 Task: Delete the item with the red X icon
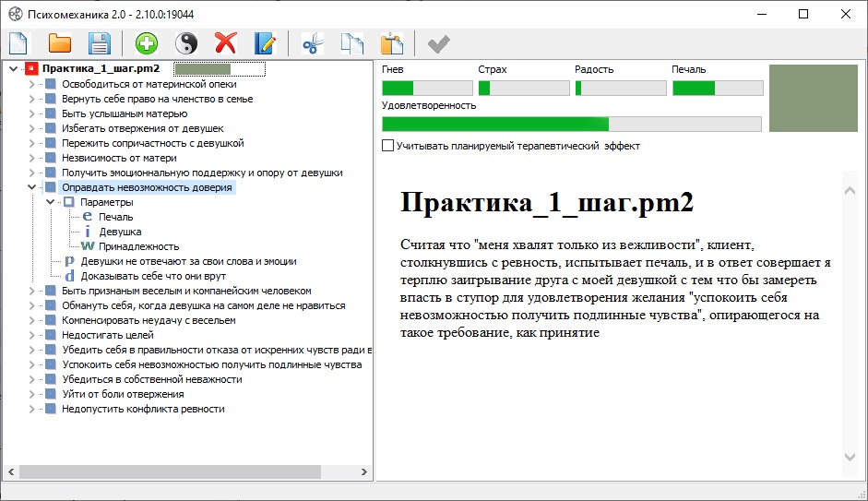(225, 42)
